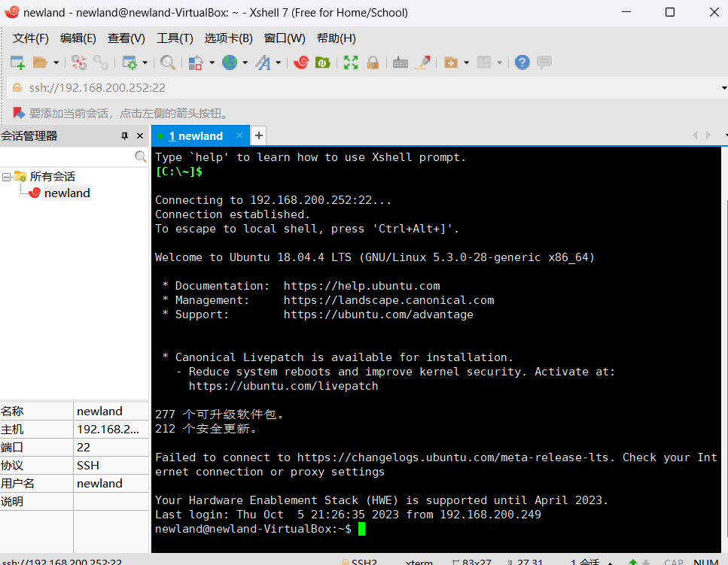Open the New Session toolbar icon
The height and width of the screenshot is (565, 728).
click(17, 62)
